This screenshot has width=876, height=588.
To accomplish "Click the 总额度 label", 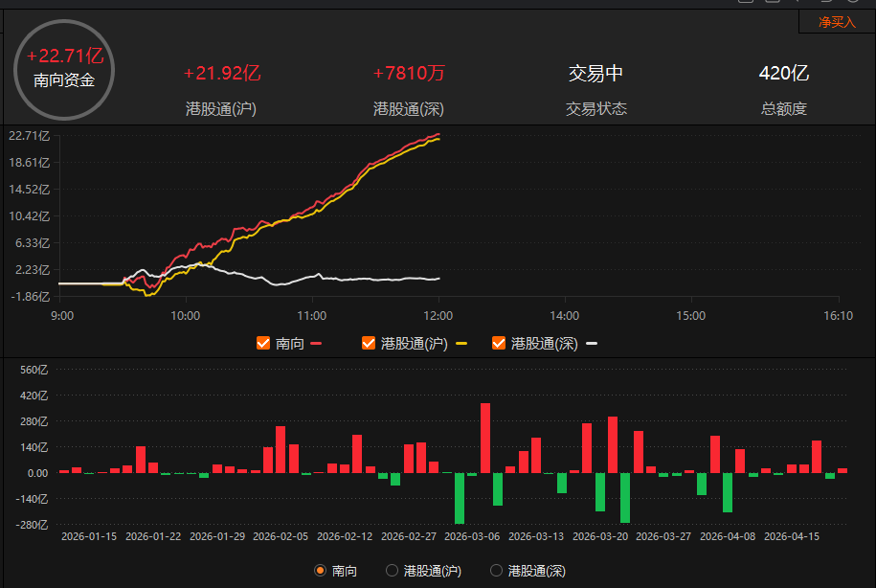I will (x=784, y=108).
